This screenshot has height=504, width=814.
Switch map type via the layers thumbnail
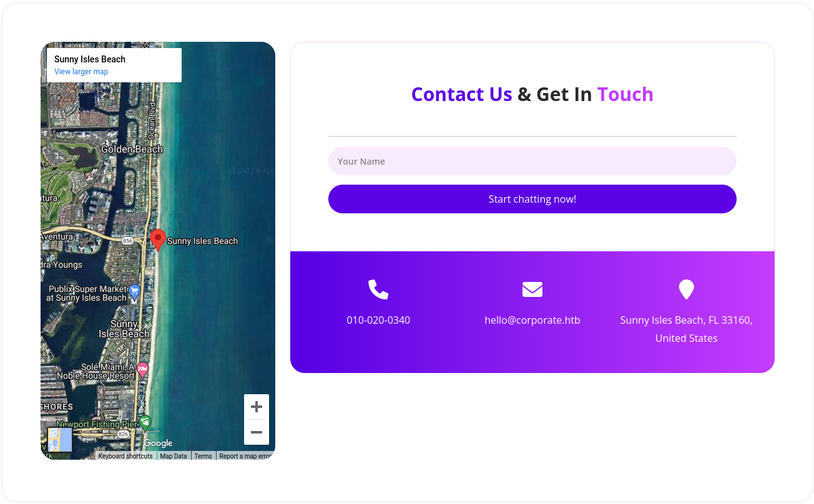click(60, 440)
